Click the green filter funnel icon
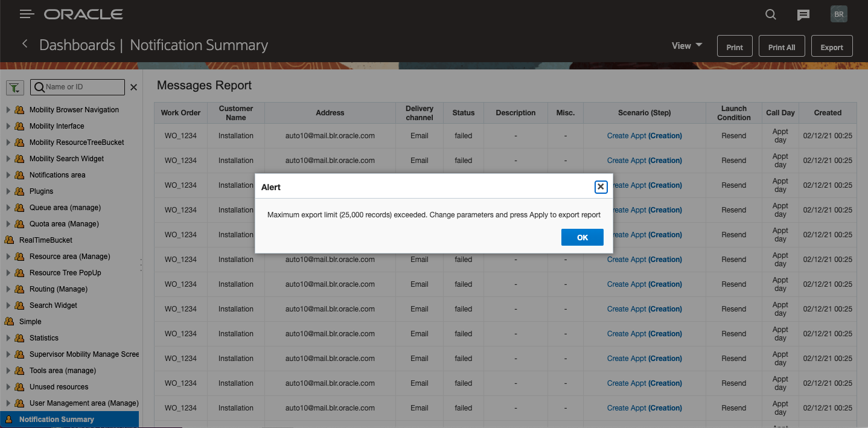This screenshot has height=428, width=868. point(15,87)
